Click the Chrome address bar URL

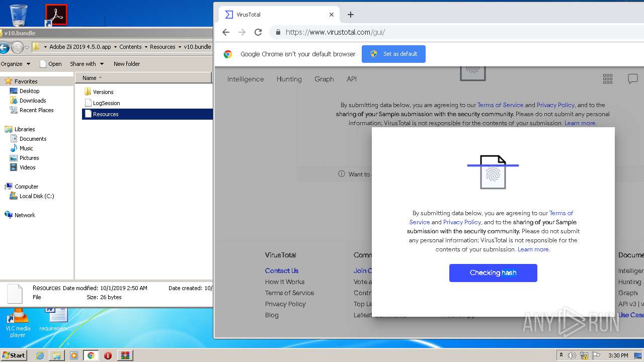[x=335, y=32]
